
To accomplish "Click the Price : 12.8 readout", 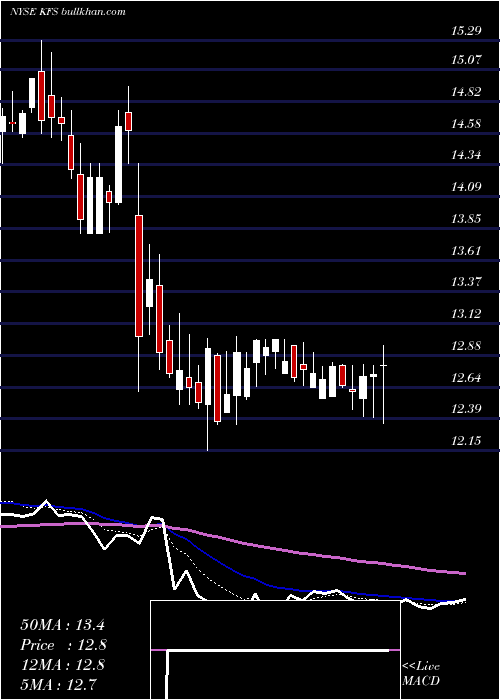I will click(x=63, y=645).
